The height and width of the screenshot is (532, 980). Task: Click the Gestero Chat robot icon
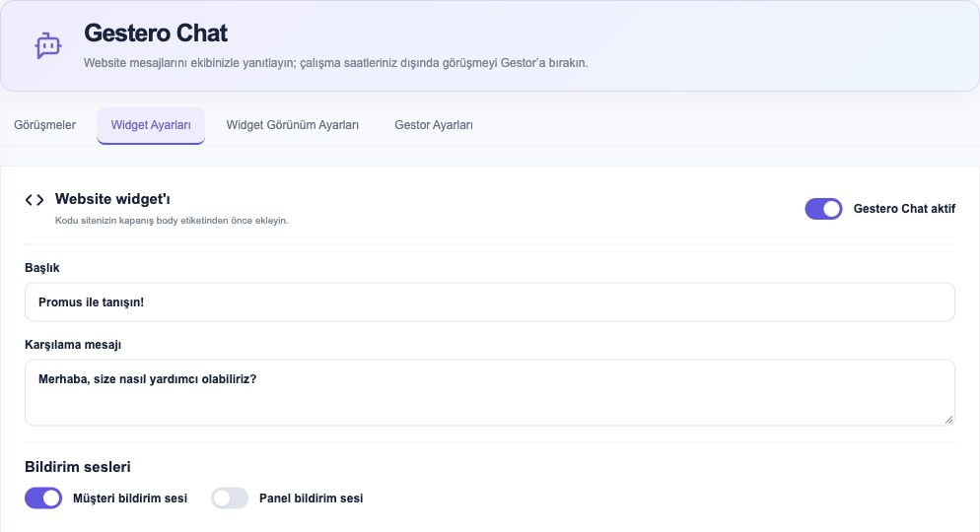tap(48, 45)
